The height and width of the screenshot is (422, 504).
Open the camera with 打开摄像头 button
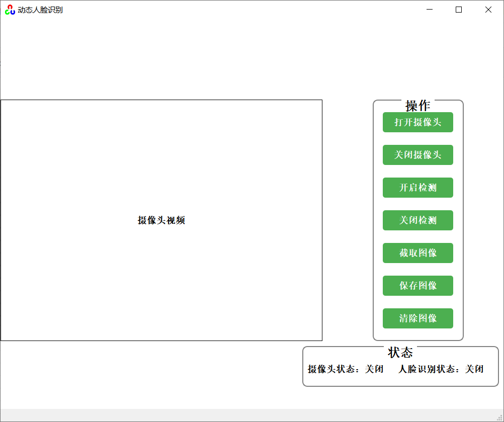point(417,122)
